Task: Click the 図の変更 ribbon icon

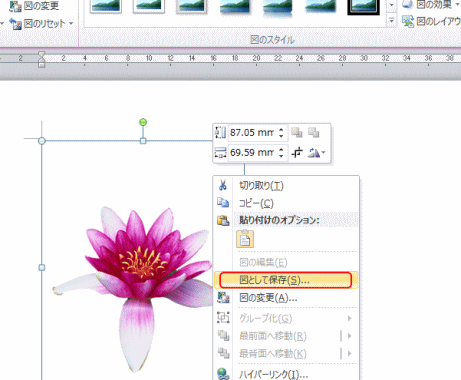Action: [15, 6]
